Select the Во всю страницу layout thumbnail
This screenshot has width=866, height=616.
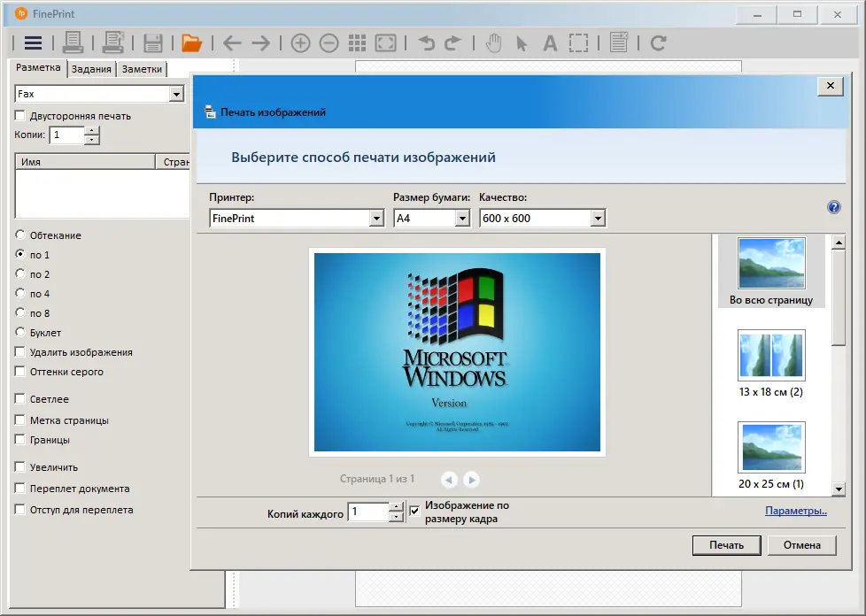tap(771, 271)
